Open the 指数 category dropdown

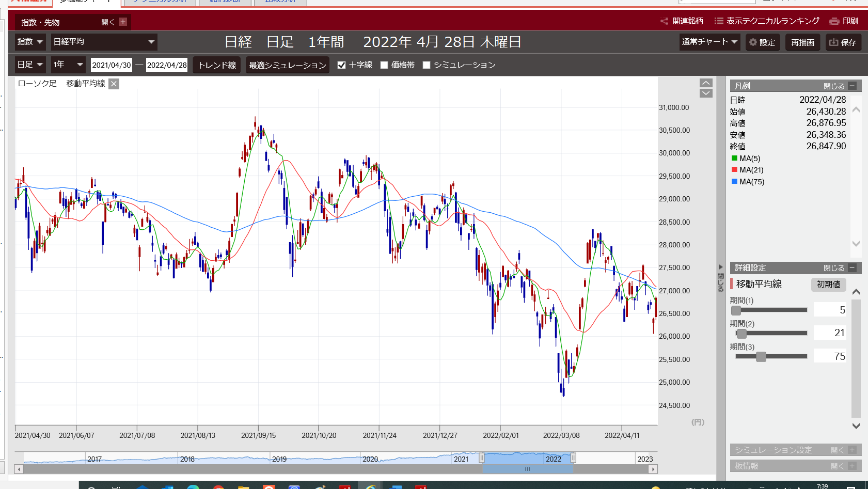coord(30,42)
